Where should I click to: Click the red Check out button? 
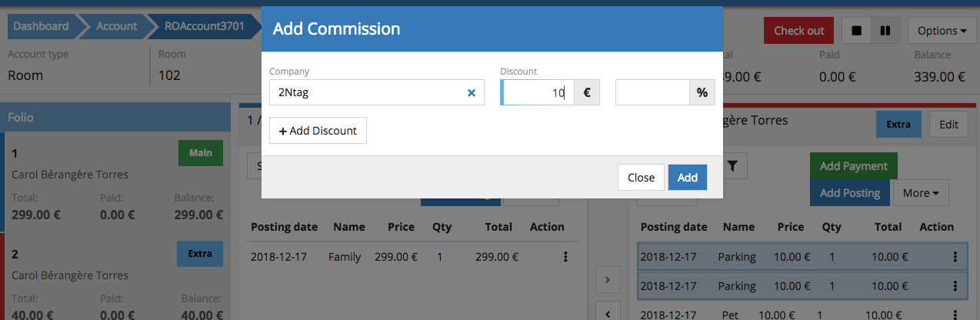click(798, 31)
